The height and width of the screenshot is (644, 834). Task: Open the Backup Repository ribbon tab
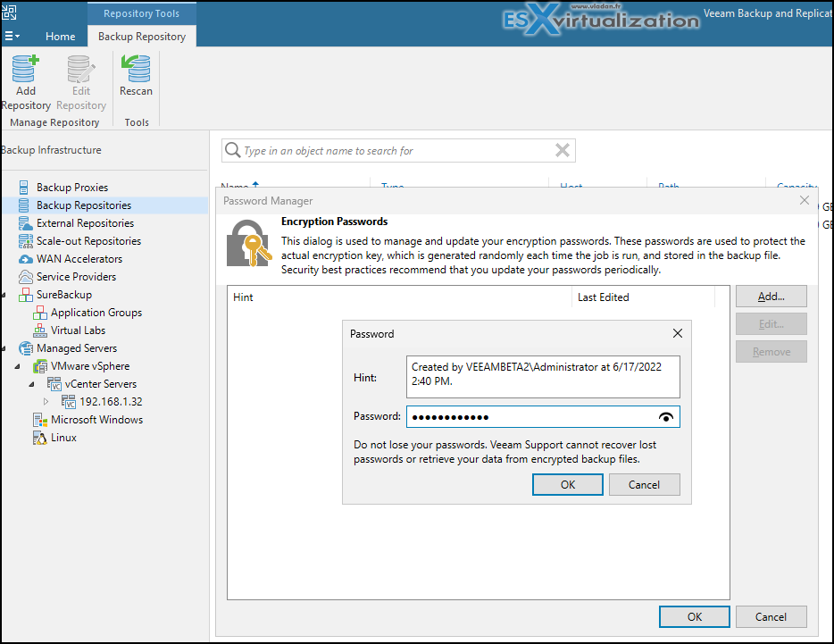pyautogui.click(x=142, y=37)
